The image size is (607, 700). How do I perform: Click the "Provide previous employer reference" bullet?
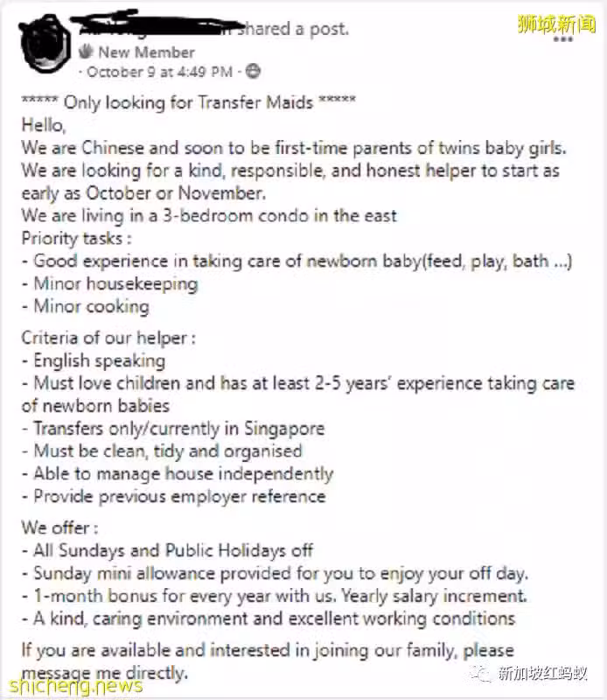(174, 496)
